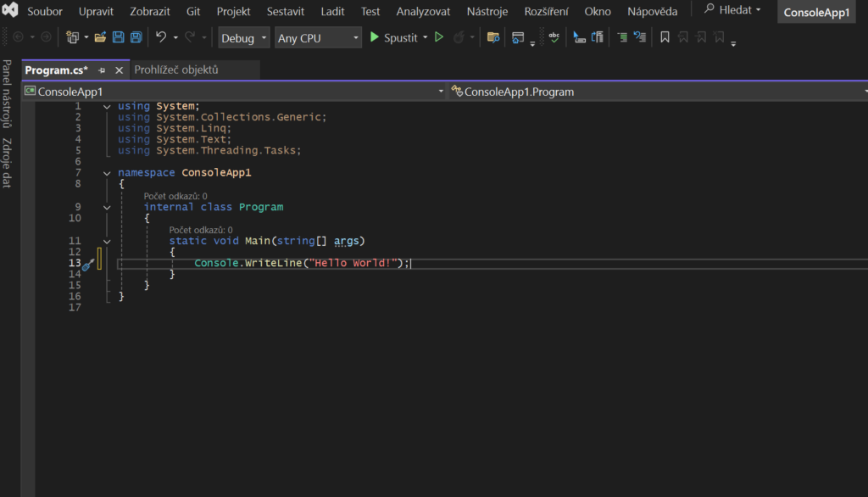Switch to Prohlížeč objektů tab
The height and width of the screenshot is (497, 868).
(176, 70)
